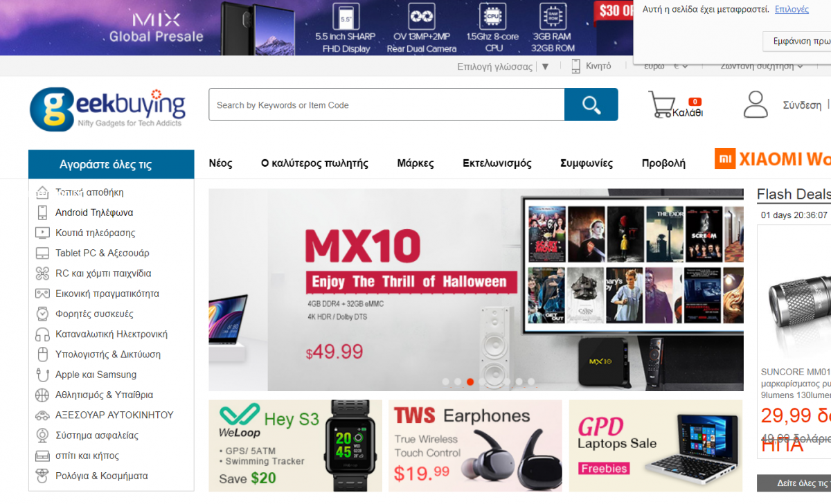The width and height of the screenshot is (831, 504).
Task: Select the active orange carousel dot
Action: point(470,381)
